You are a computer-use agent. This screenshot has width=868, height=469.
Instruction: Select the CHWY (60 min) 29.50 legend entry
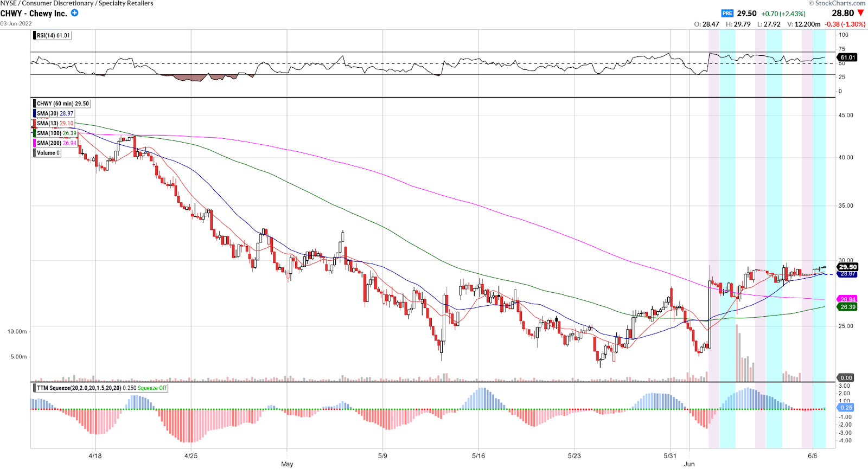(x=62, y=104)
